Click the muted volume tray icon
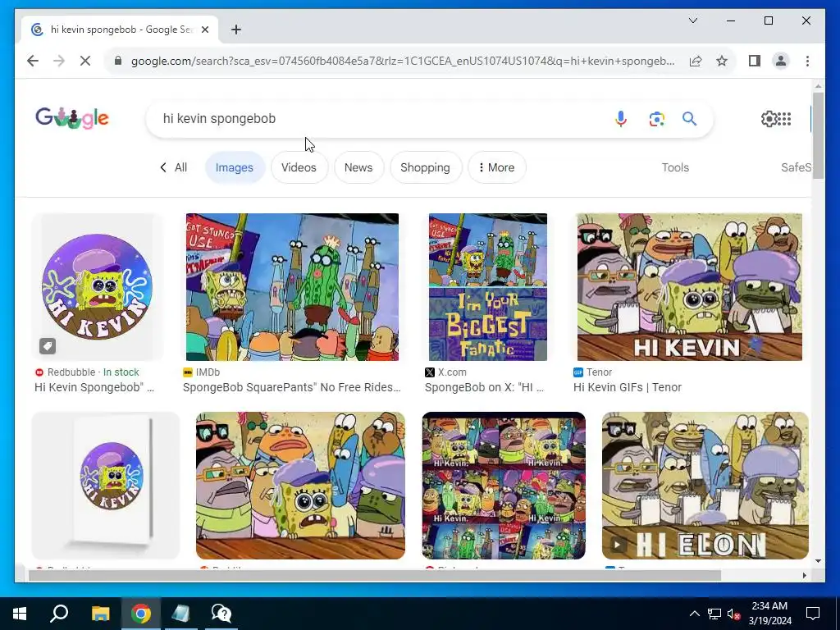The image size is (840, 630). 733,614
